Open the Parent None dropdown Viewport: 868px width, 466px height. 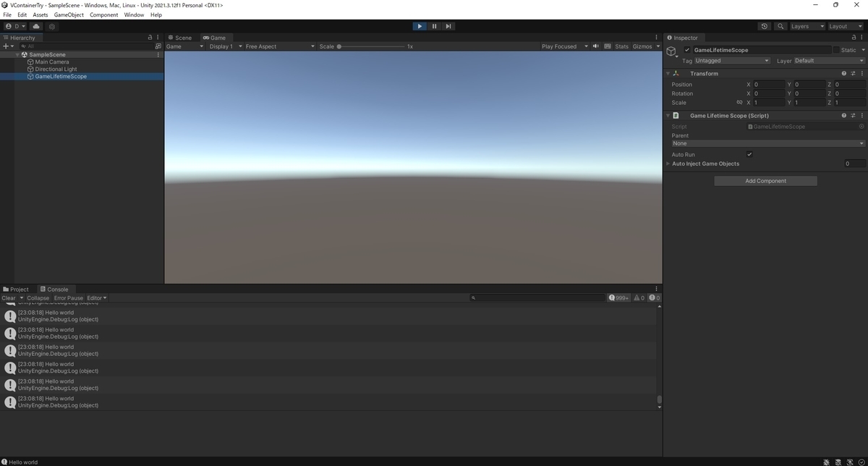tap(767, 143)
